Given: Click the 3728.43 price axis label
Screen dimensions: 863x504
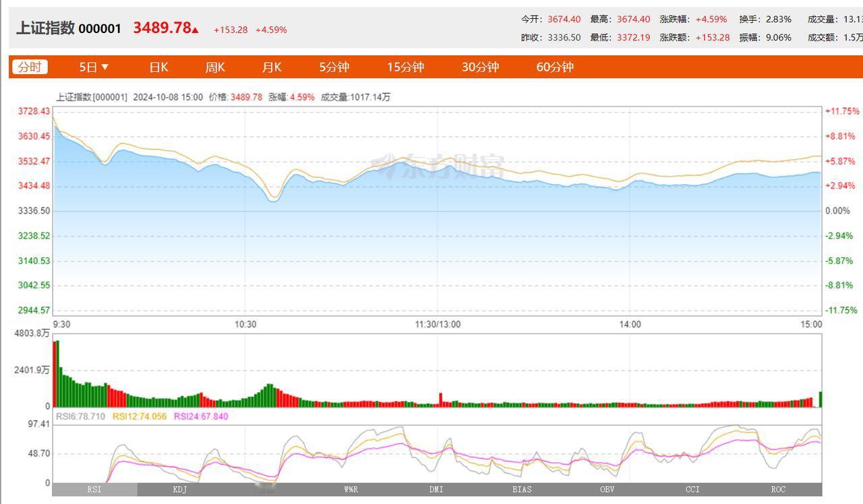Looking at the screenshot, I should click(34, 111).
